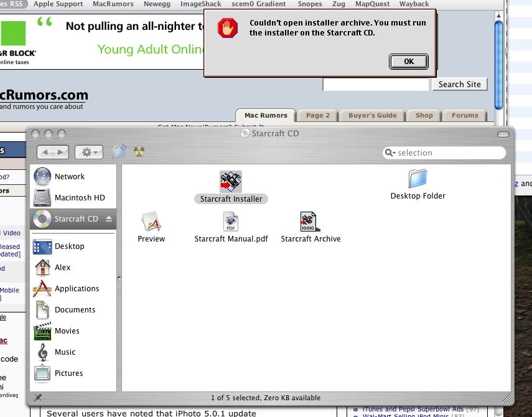
Task: Select the Preview application icon
Action: click(151, 222)
